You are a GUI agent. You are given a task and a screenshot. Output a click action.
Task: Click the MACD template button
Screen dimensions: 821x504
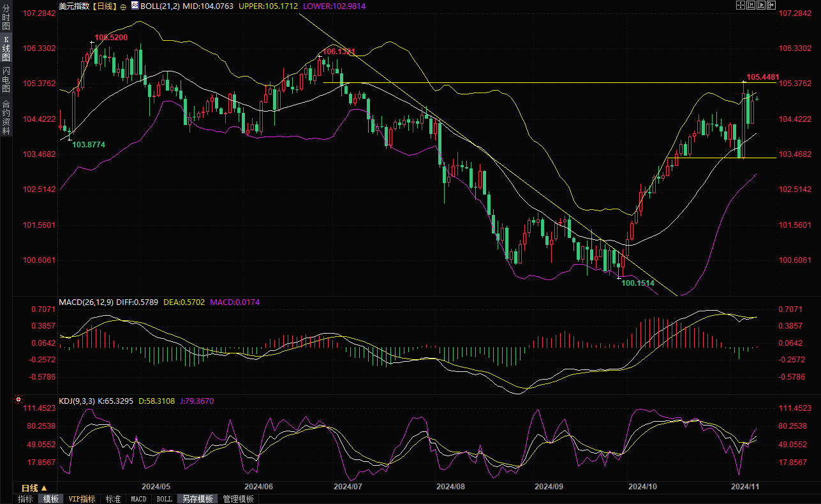(138, 499)
